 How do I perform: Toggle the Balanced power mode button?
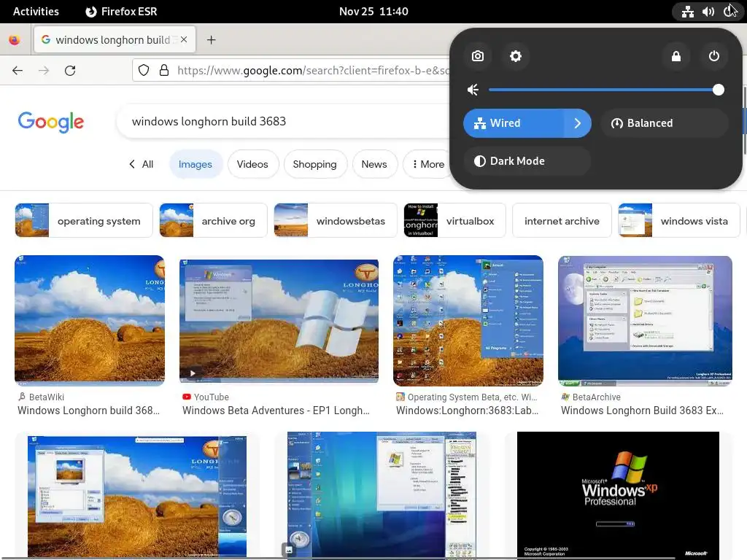pyautogui.click(x=664, y=123)
